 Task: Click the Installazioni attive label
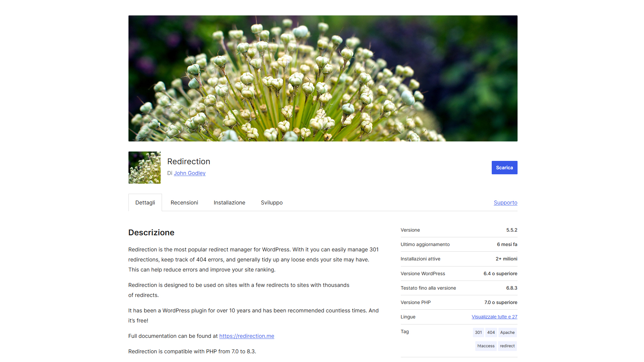[x=420, y=259]
